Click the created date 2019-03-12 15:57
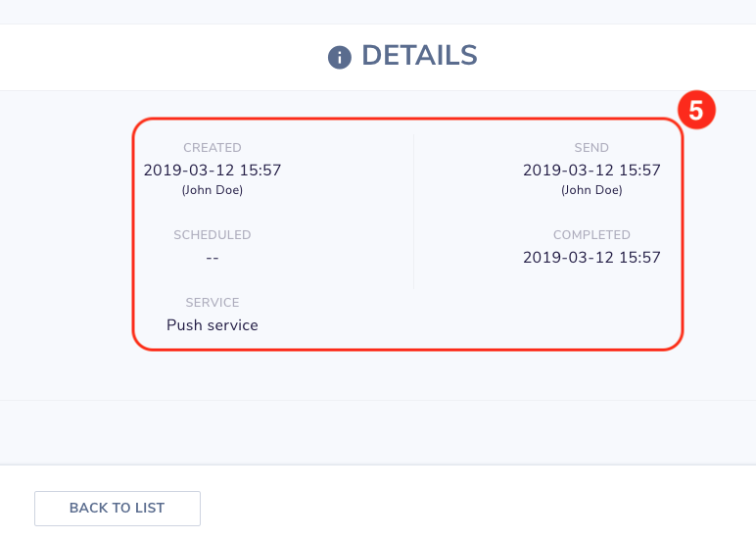The width and height of the screenshot is (756, 539). tap(213, 170)
